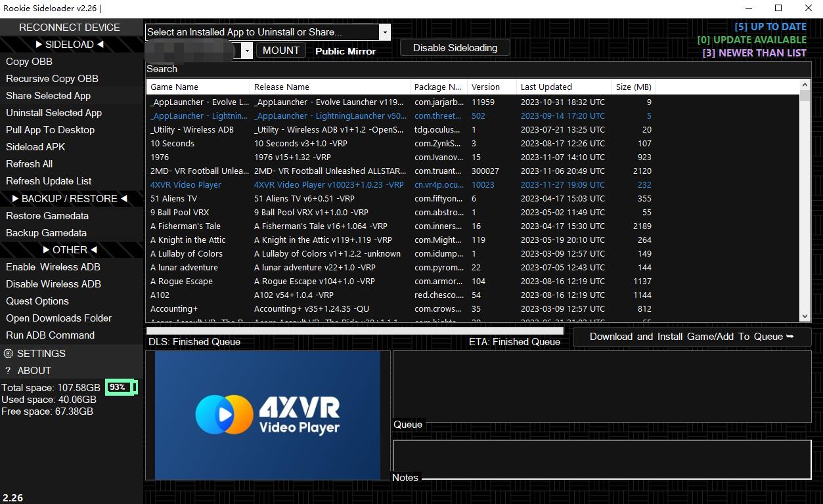Screen dimensions: 823x504
Task: Click the Queue list box
Action: point(602,387)
